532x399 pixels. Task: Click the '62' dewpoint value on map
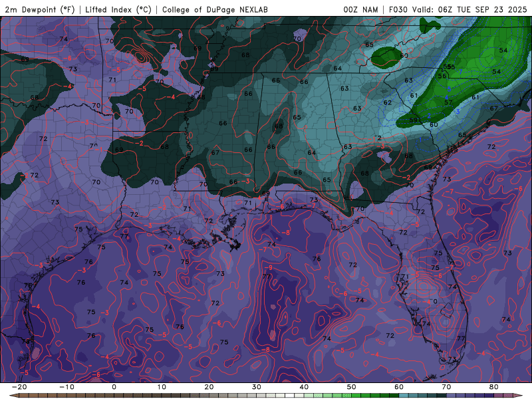pos(388,102)
